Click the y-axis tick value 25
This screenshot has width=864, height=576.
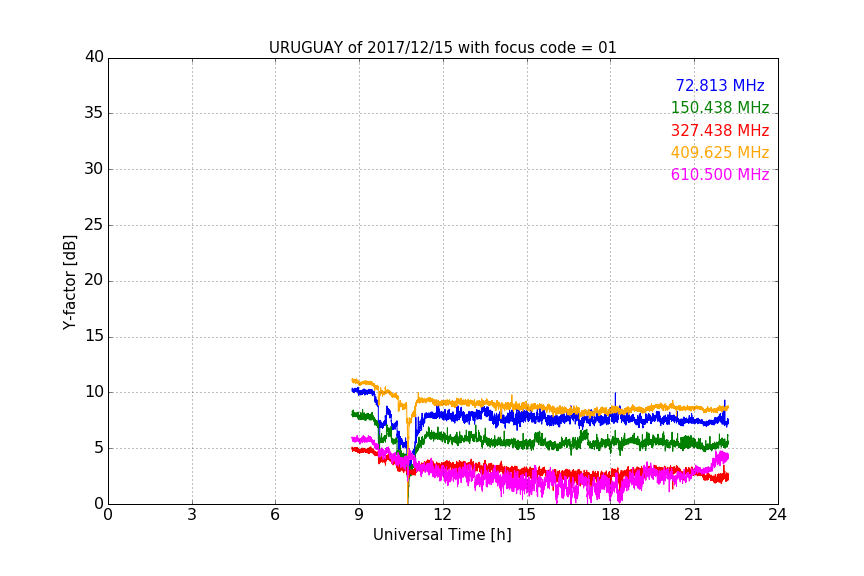point(94,225)
